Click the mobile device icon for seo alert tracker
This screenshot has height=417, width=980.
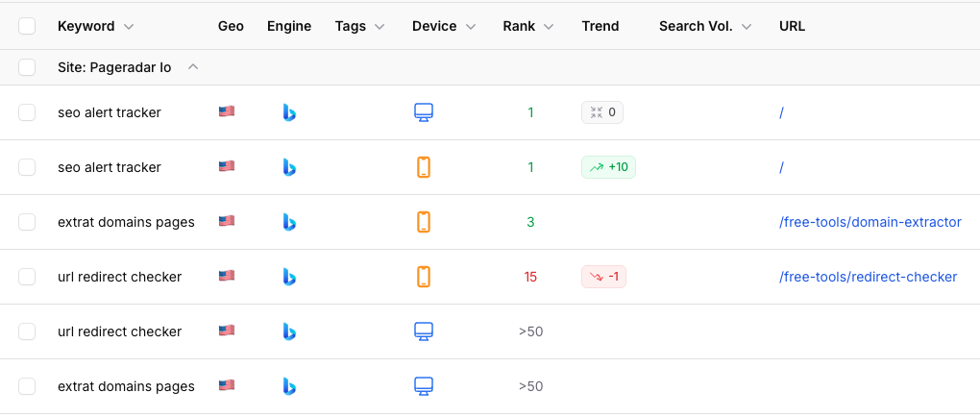(424, 167)
